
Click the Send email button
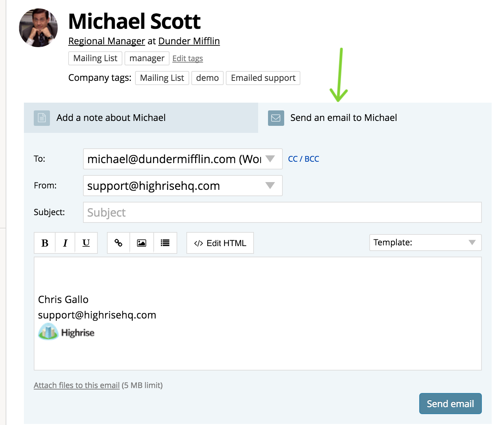(451, 404)
